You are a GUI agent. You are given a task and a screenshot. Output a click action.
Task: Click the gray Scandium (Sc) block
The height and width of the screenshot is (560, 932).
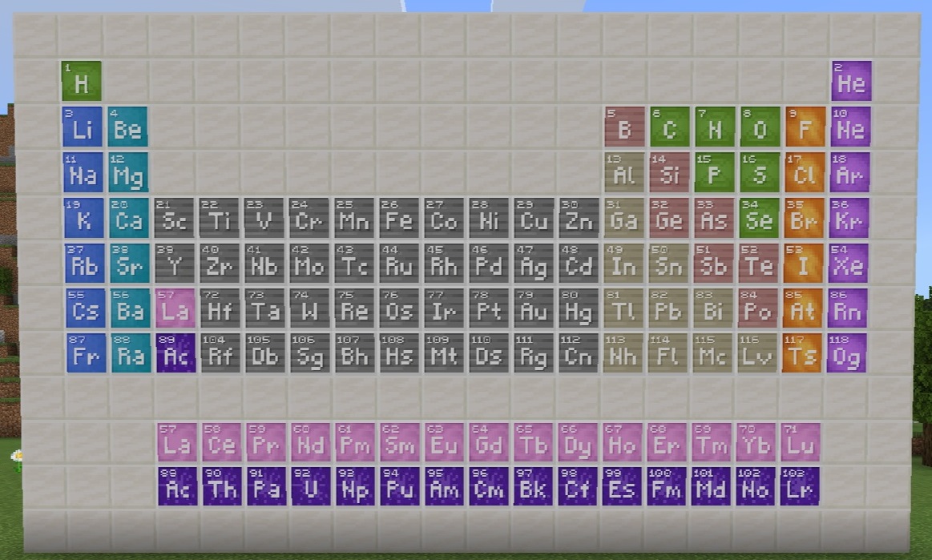click(x=174, y=218)
